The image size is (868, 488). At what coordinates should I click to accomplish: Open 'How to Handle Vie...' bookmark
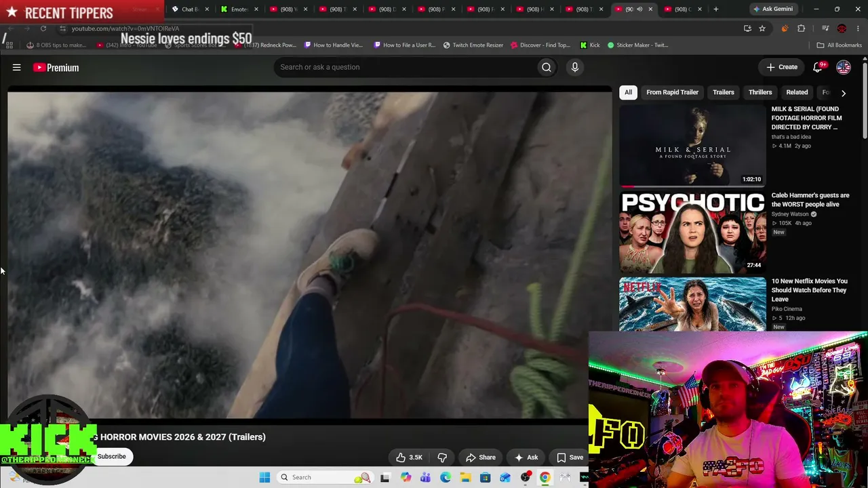coord(334,45)
